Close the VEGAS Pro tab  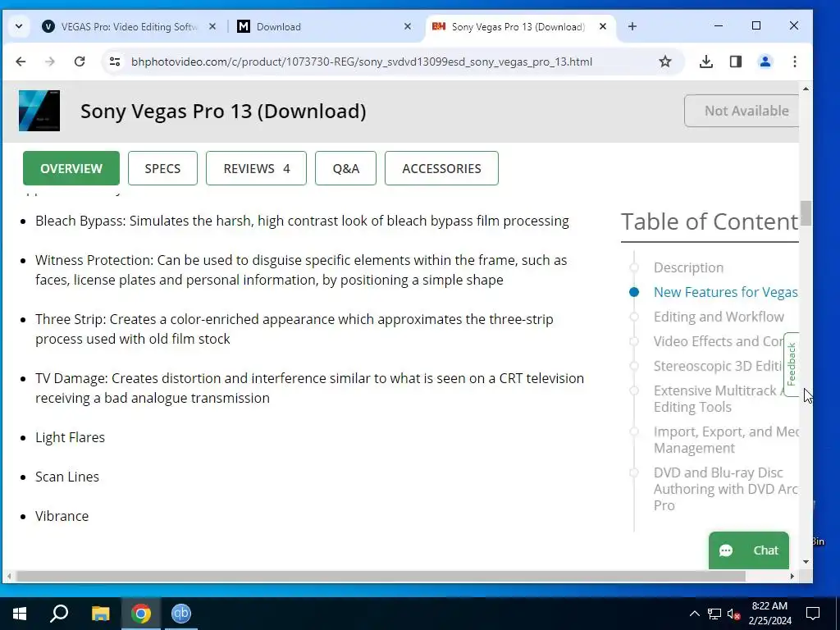click(212, 26)
